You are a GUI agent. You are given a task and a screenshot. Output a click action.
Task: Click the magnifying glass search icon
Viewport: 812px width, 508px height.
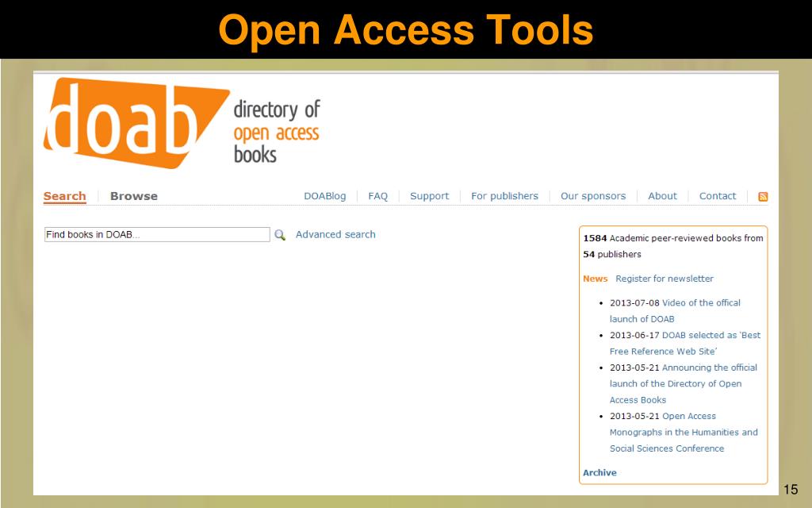pos(280,235)
